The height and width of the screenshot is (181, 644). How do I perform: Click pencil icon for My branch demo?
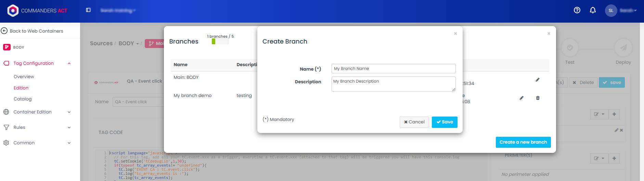(x=521, y=98)
